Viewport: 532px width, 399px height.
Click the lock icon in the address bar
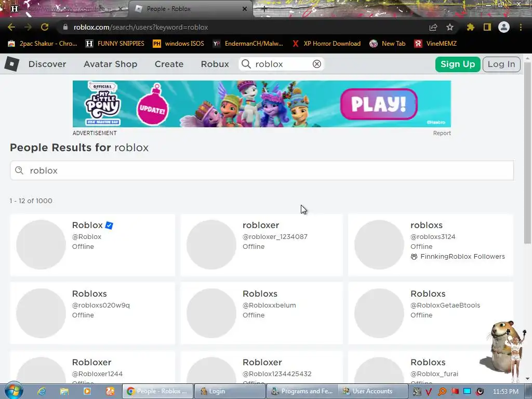(65, 27)
